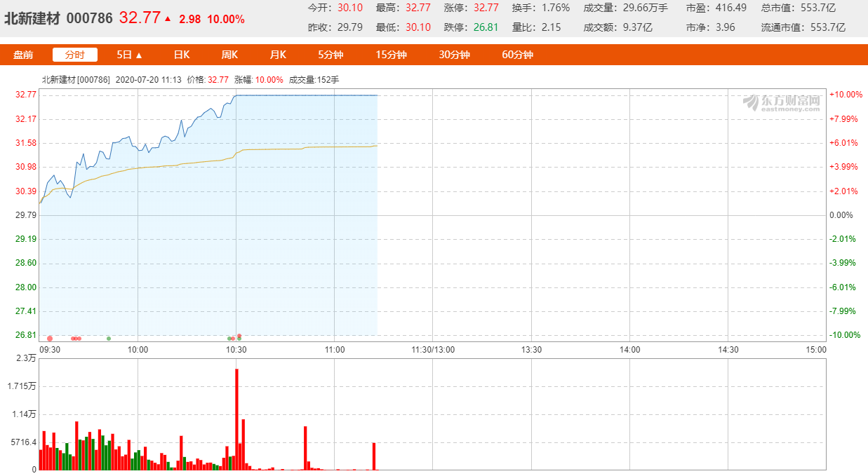Open the 5日 five-day chart tab
The height and width of the screenshot is (476, 868).
(x=130, y=55)
